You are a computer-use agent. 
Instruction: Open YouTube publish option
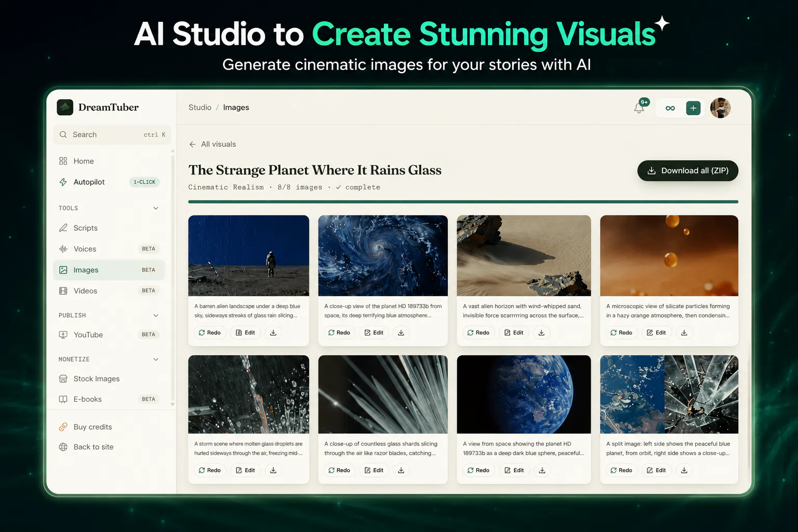pyautogui.click(x=109, y=335)
